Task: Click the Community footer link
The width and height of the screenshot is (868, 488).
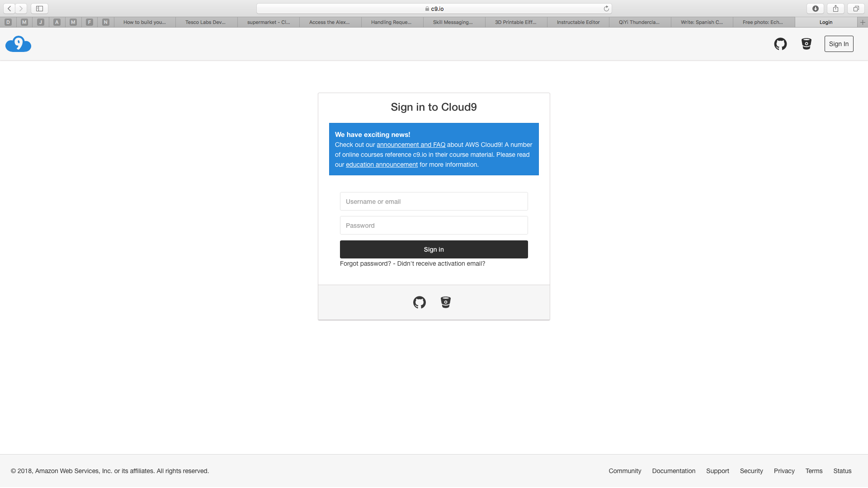Action: [625, 471]
